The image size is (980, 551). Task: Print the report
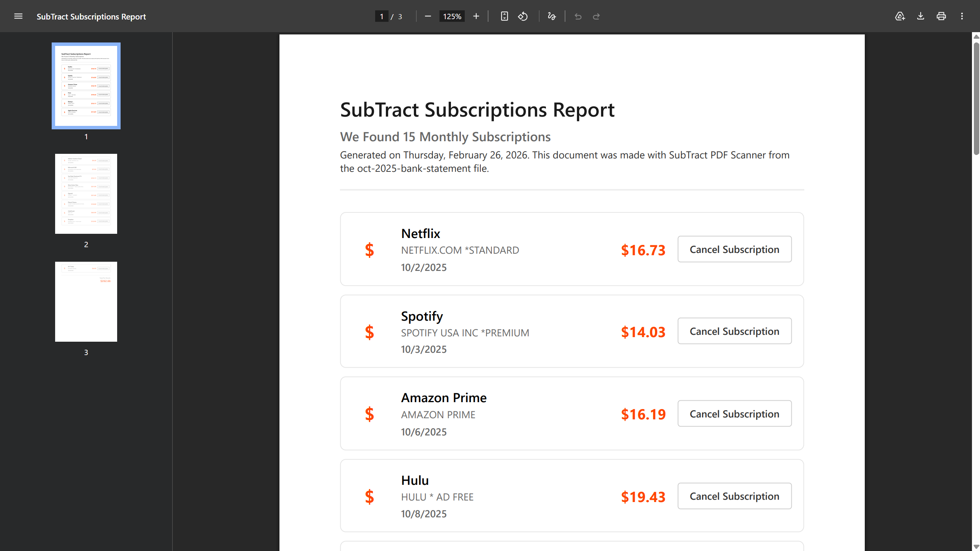tap(941, 16)
